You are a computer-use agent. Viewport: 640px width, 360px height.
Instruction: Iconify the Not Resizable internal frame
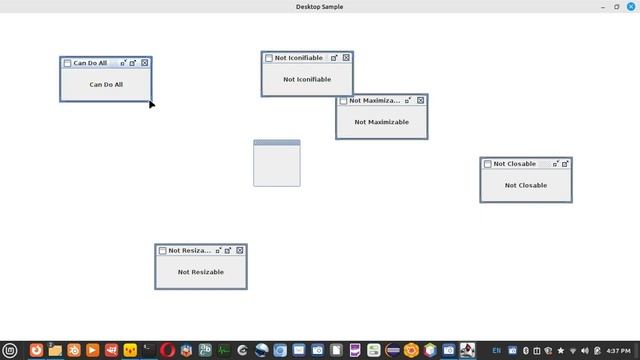click(218, 251)
